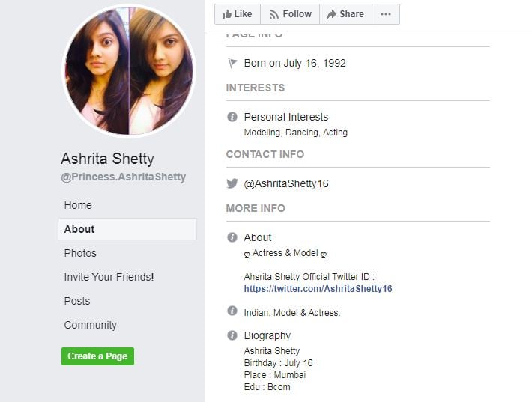Click the thumbs-up Like icon
The width and height of the screenshot is (532, 402).
(x=226, y=14)
